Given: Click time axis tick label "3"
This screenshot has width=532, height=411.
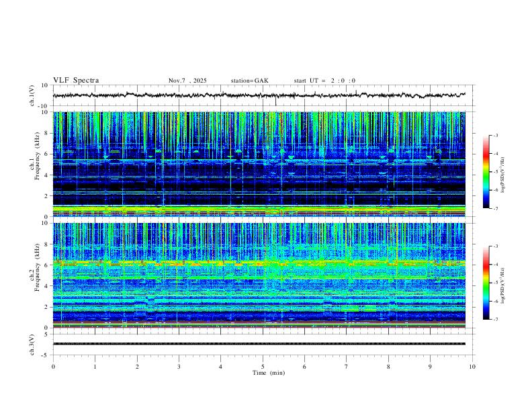Looking at the screenshot, I should [x=179, y=367].
